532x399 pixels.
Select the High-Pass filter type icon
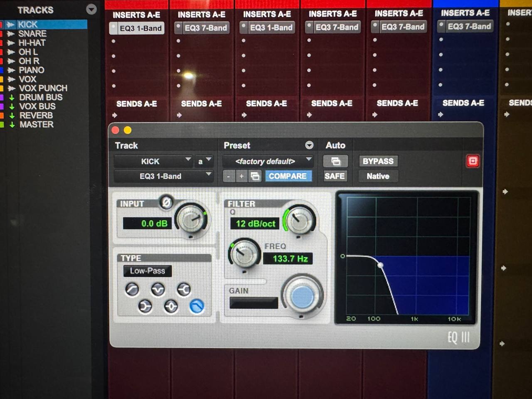click(x=132, y=289)
